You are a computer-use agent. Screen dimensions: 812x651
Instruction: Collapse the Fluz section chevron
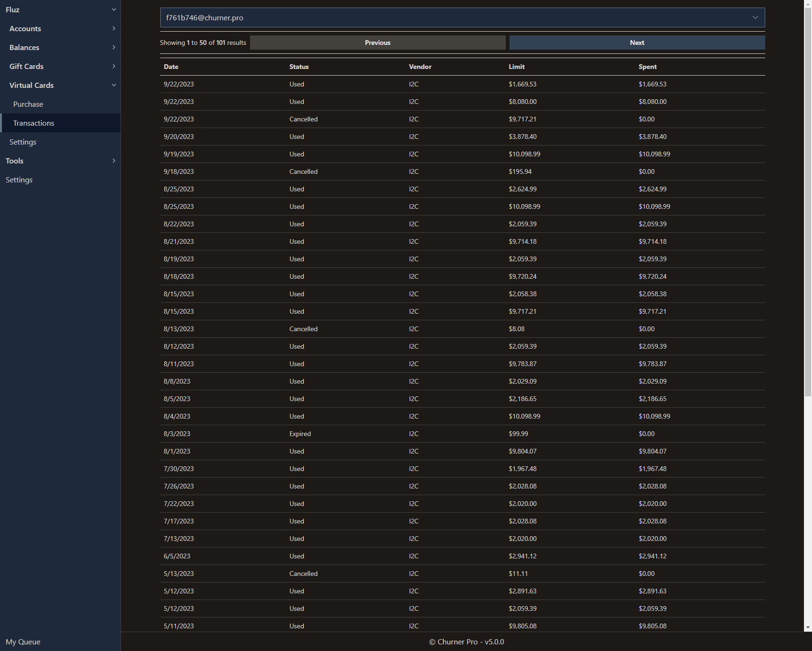(x=113, y=9)
